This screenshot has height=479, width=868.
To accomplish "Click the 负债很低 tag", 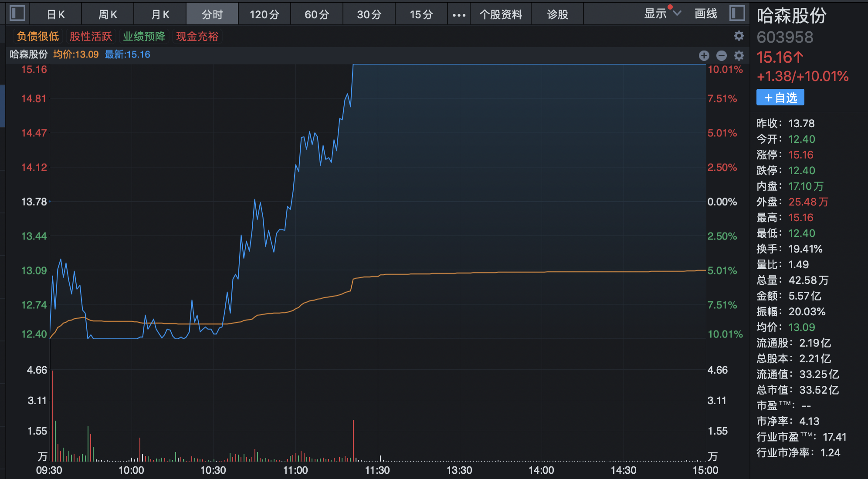I will (x=38, y=36).
